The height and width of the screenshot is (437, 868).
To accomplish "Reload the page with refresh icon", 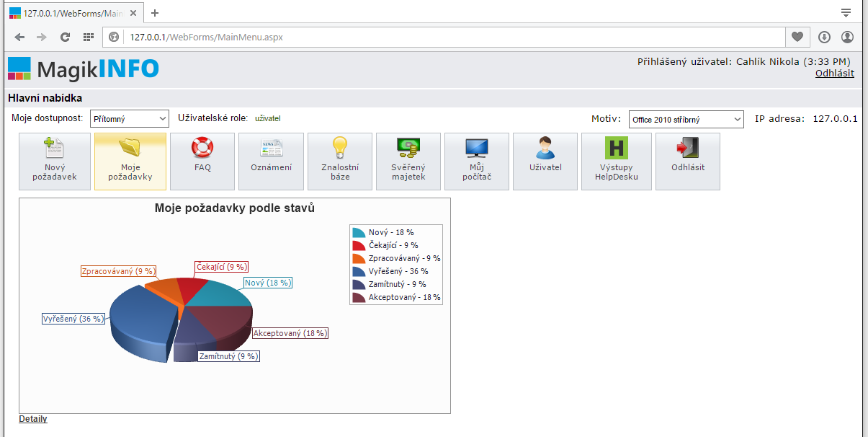I will coord(65,37).
